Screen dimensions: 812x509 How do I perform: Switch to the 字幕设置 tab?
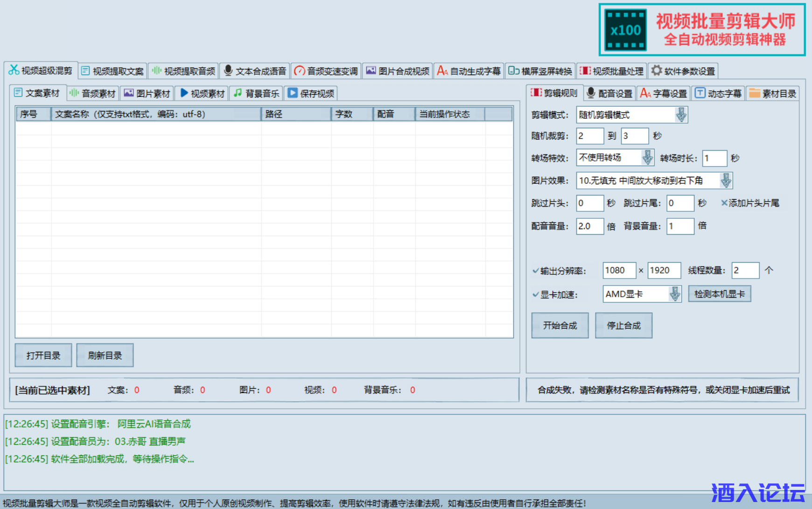point(664,93)
